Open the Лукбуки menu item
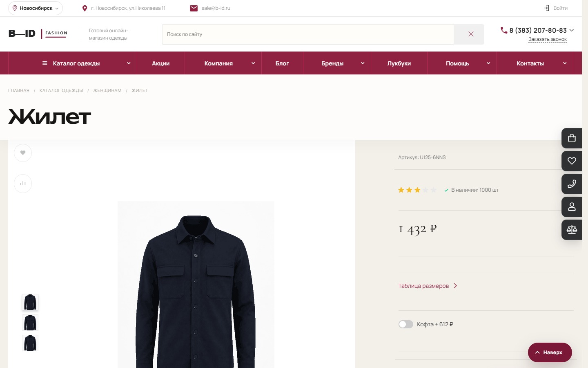Image resolution: width=588 pixels, height=368 pixels. tap(399, 63)
